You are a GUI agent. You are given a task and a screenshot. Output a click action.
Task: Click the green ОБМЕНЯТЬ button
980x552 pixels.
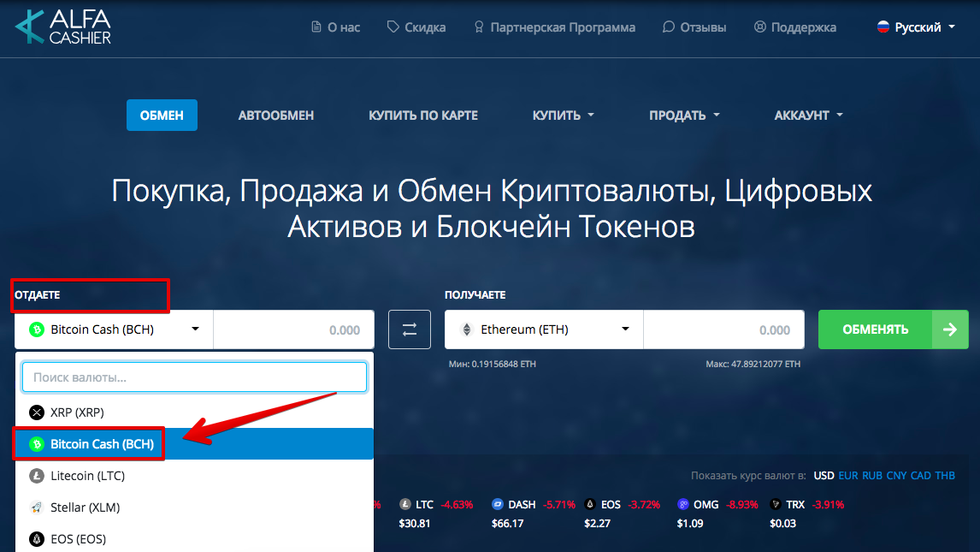893,329
